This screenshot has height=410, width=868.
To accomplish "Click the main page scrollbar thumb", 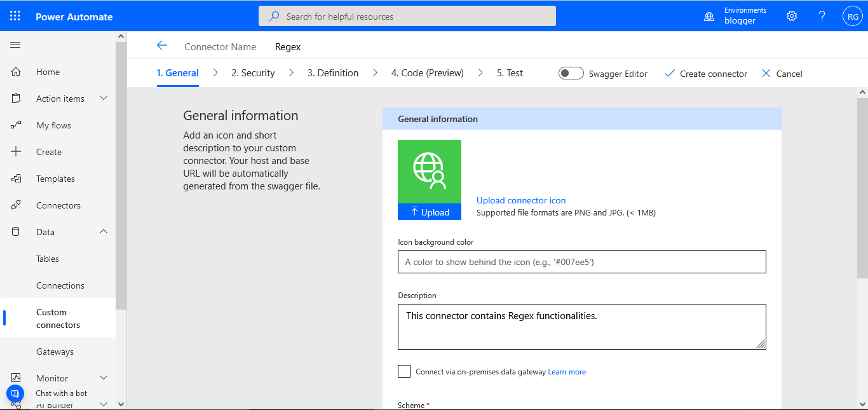I will 862,188.
